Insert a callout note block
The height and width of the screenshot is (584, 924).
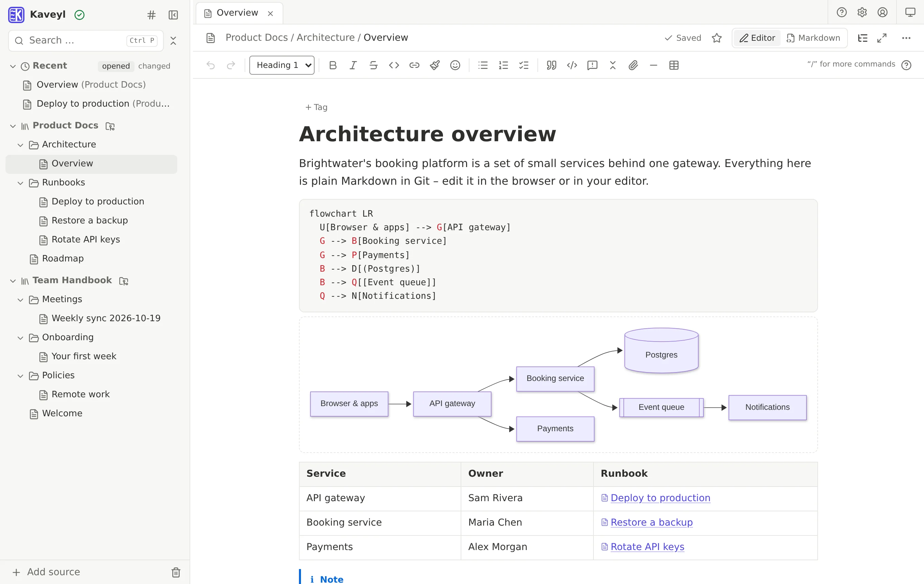click(x=592, y=65)
